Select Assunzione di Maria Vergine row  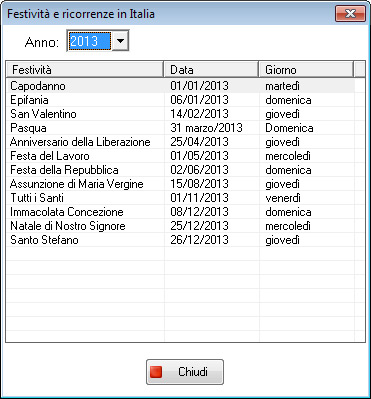click(x=180, y=184)
